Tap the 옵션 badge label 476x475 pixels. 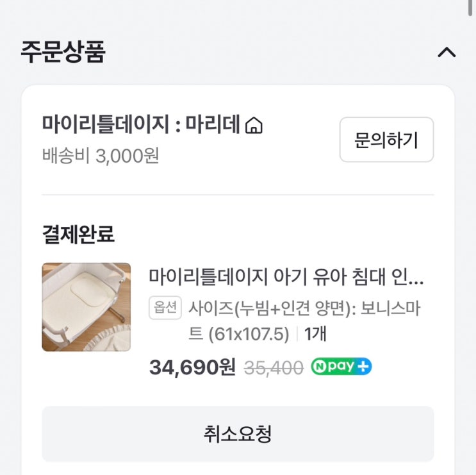click(x=165, y=308)
